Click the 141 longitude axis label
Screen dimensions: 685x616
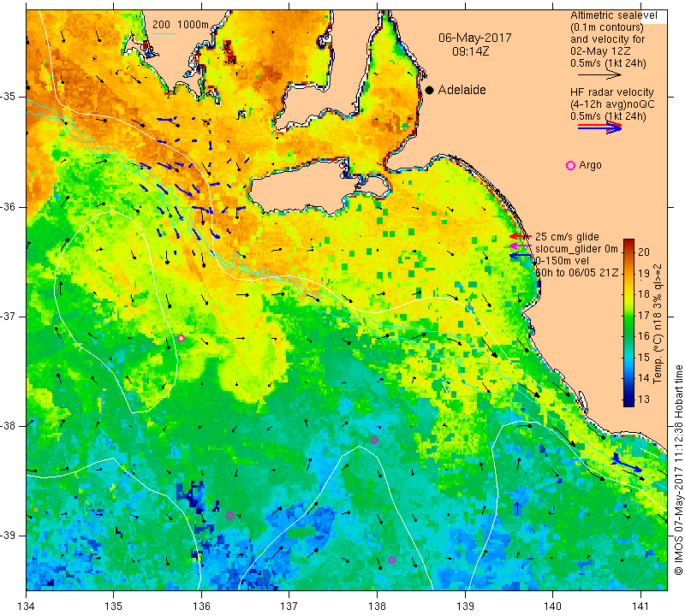(x=640, y=606)
